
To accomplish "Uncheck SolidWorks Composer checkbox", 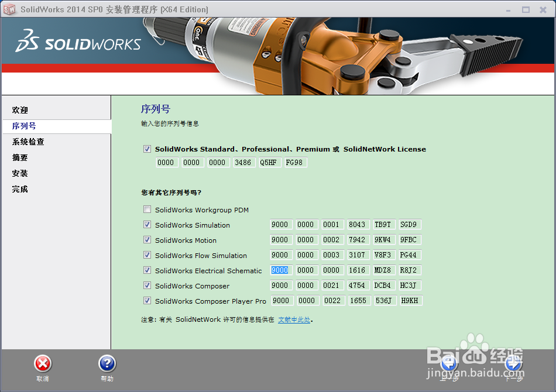I will click(x=147, y=286).
